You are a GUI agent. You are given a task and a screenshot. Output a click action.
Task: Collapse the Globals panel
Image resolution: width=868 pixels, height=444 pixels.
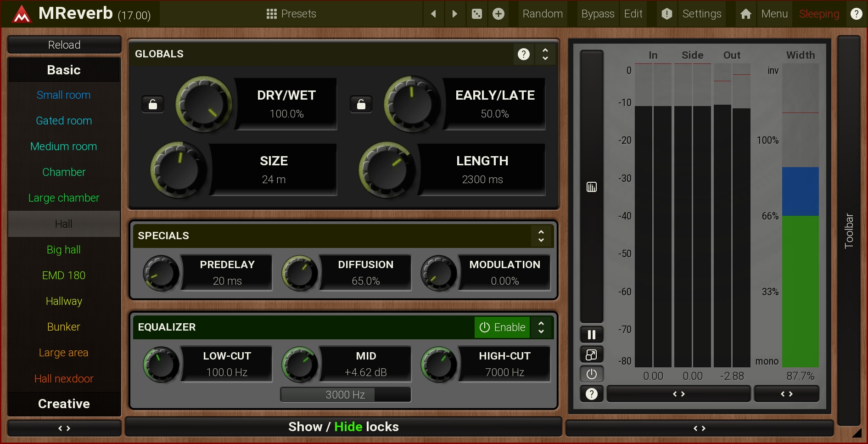(x=545, y=54)
